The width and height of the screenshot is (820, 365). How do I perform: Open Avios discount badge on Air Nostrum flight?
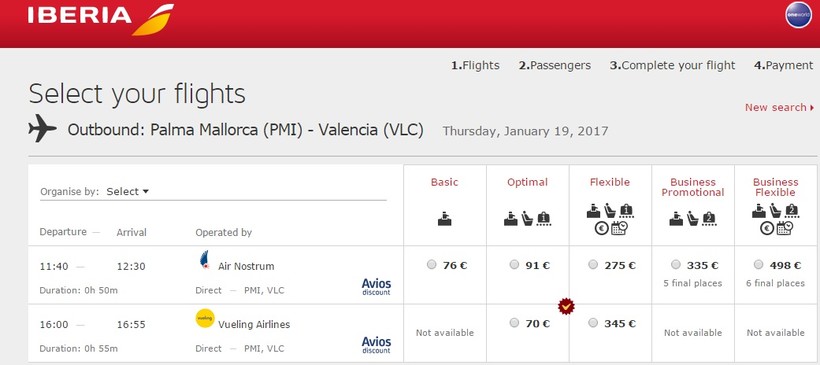(x=377, y=286)
